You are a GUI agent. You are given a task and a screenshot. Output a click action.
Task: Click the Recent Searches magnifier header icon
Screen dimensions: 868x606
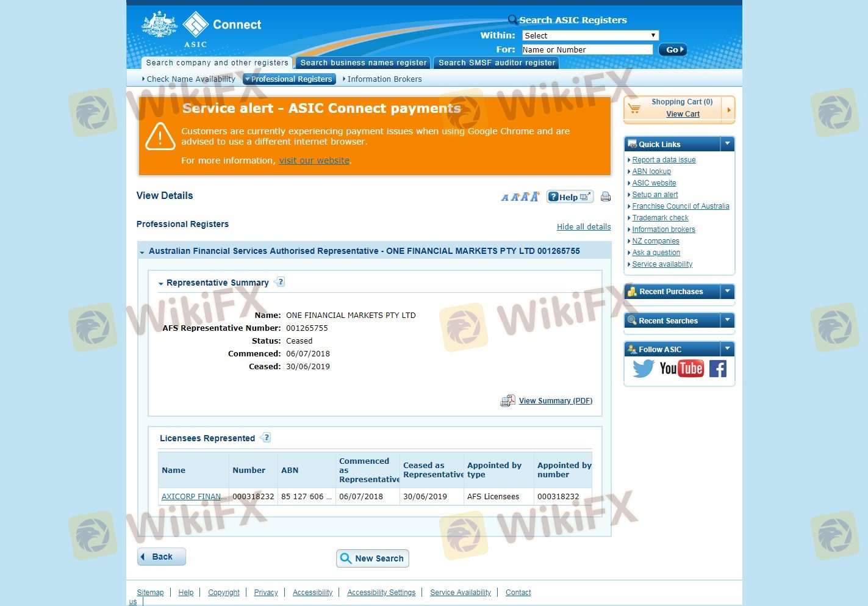632,320
